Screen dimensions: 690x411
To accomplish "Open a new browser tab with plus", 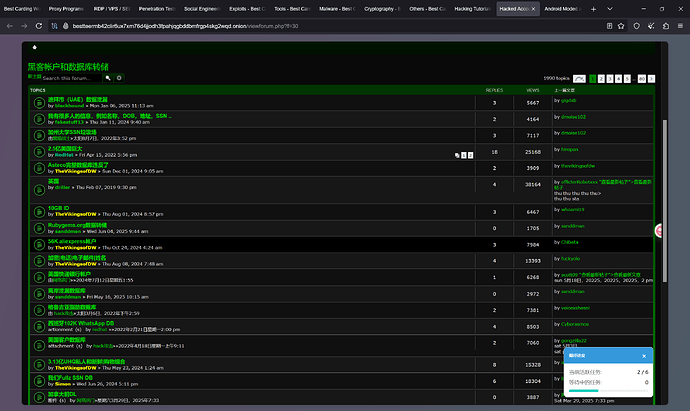I will point(593,9).
